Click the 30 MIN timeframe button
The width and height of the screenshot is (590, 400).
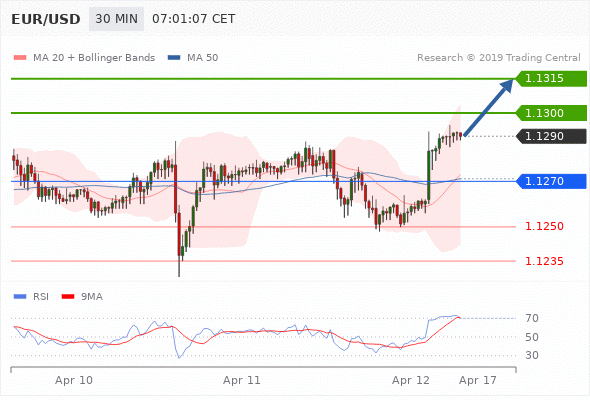point(116,19)
